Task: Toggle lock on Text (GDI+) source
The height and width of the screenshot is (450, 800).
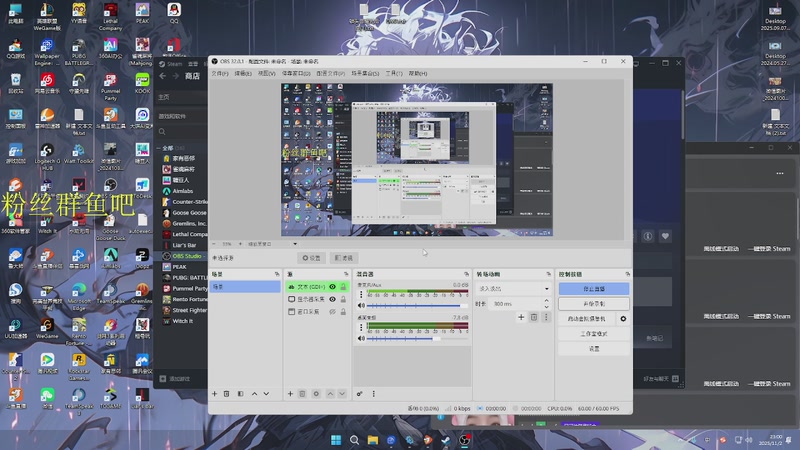Action: click(343, 287)
